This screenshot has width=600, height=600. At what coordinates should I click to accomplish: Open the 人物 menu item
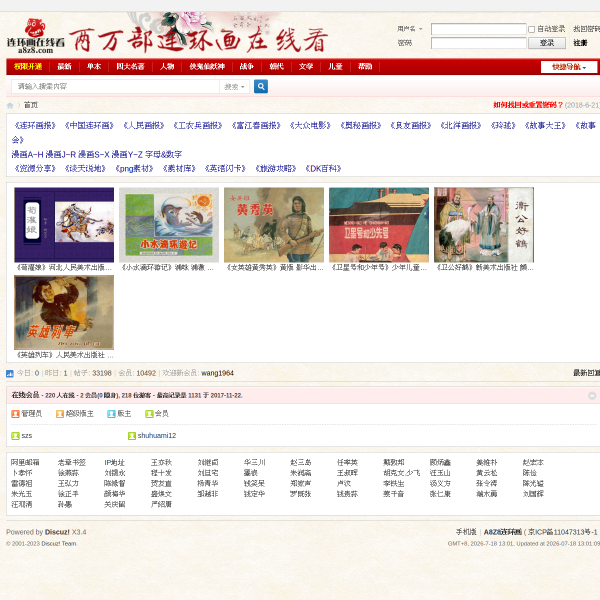[167, 67]
